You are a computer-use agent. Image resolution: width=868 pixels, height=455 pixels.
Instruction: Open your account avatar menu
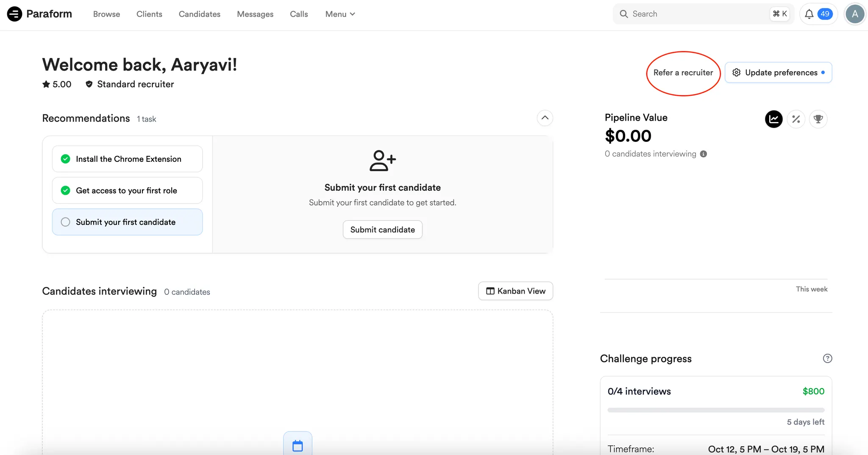pyautogui.click(x=854, y=14)
